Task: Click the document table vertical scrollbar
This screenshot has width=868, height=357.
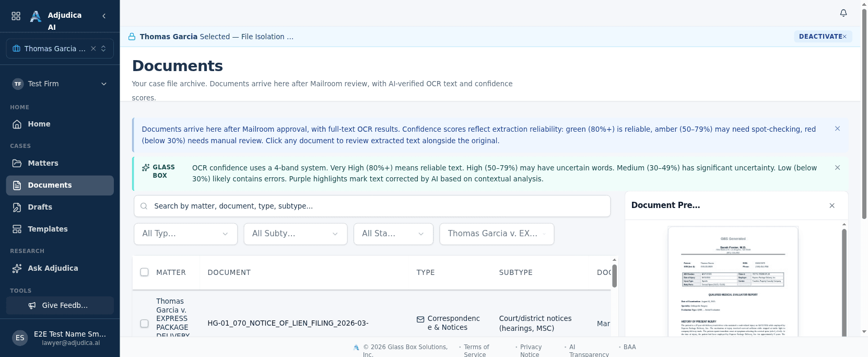Action: (614, 275)
